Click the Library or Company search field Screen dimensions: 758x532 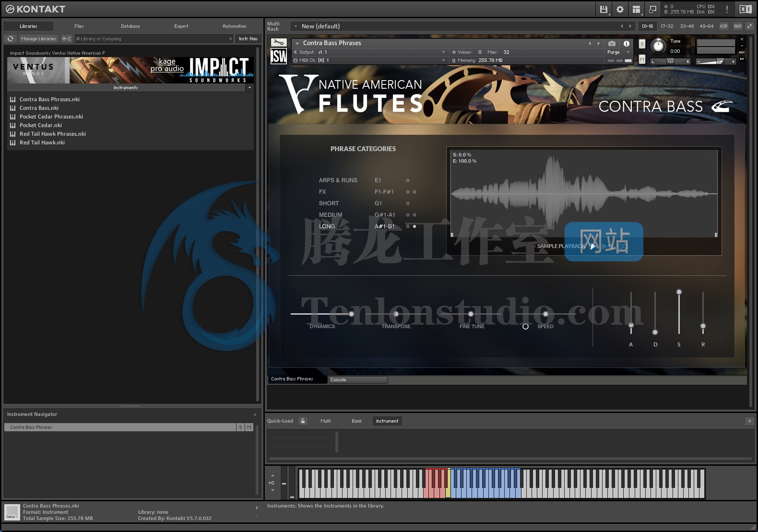pos(154,39)
